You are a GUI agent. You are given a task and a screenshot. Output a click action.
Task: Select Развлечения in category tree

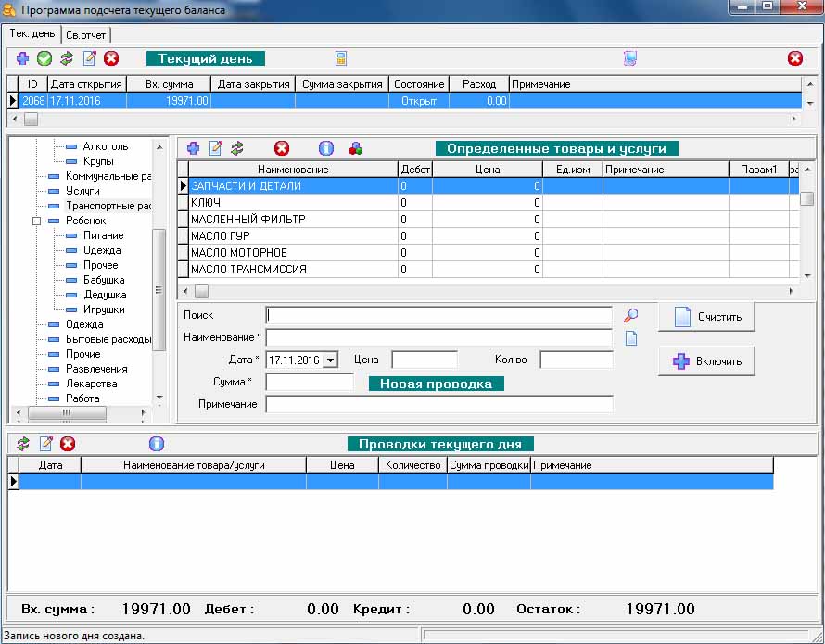click(96, 369)
